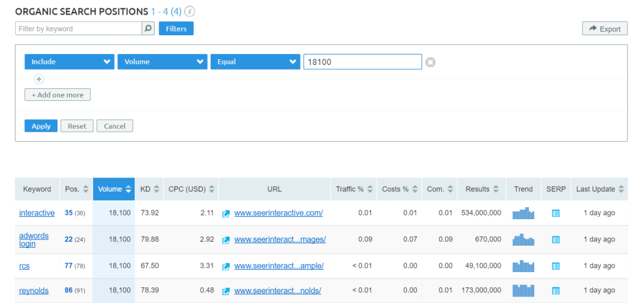Open external link icon for rcs URL

(x=226, y=266)
